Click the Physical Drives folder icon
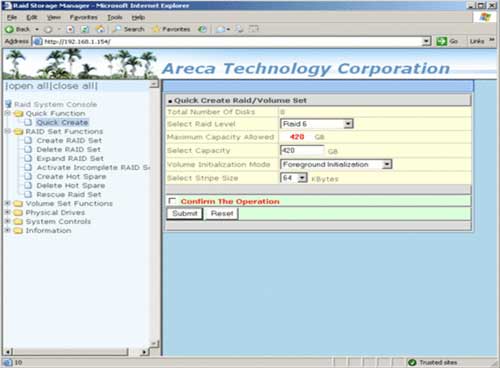Screen dimensions: 500x368 click(x=18, y=213)
